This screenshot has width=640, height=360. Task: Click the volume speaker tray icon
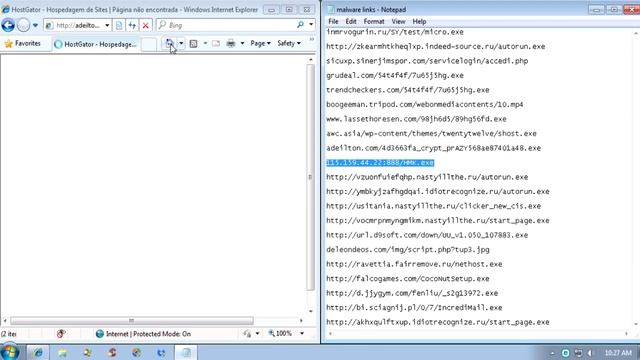tap(590, 353)
